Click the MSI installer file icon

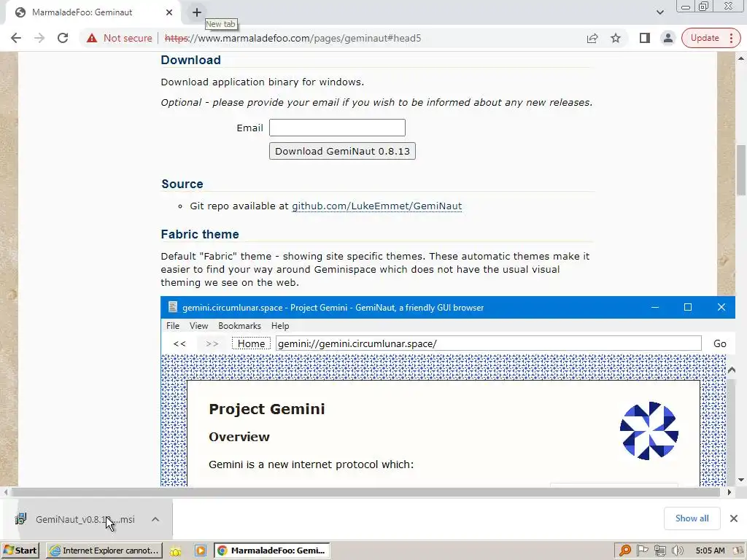pos(20,519)
